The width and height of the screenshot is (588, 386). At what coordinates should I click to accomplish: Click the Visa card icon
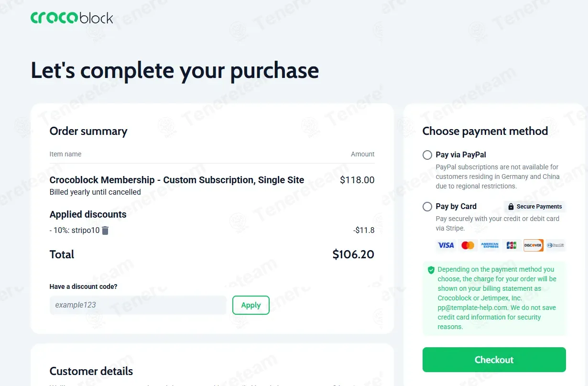point(446,245)
